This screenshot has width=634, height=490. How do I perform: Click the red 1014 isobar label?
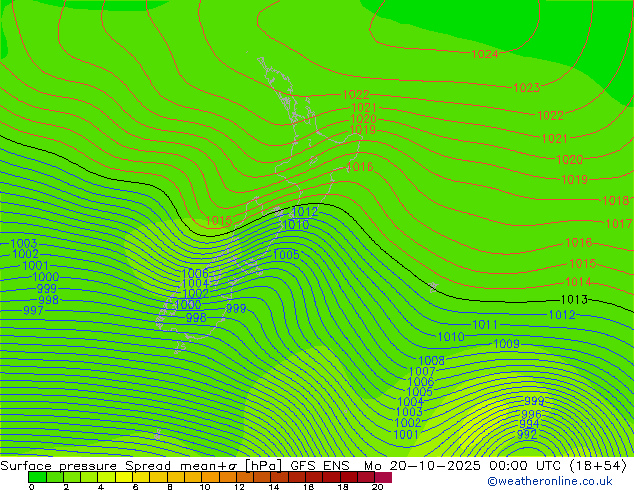coord(578,281)
